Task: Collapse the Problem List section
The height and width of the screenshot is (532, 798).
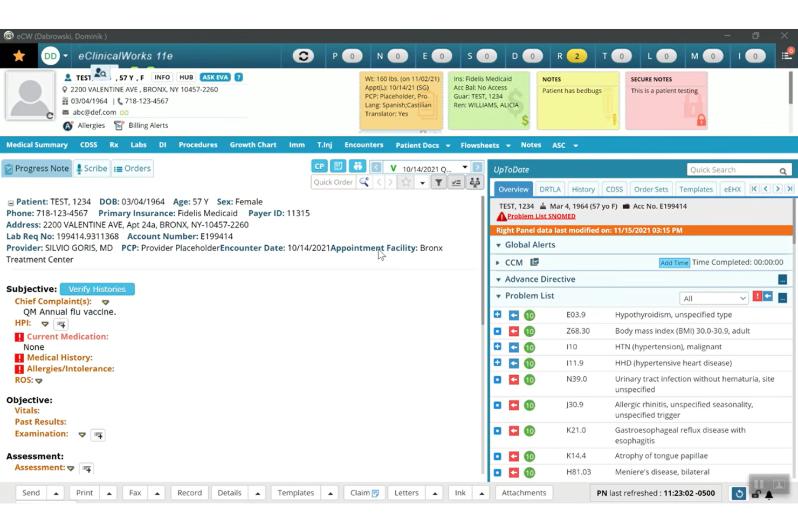Action: pyautogui.click(x=498, y=296)
